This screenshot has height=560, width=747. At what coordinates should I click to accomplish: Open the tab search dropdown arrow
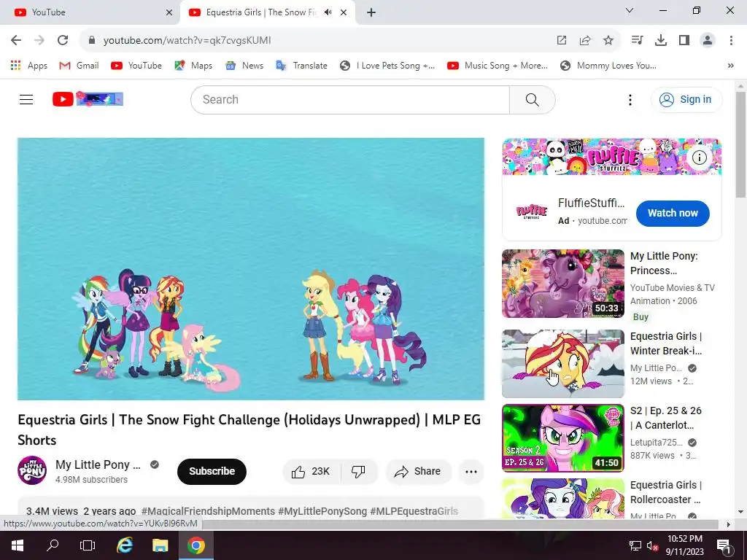pos(630,10)
